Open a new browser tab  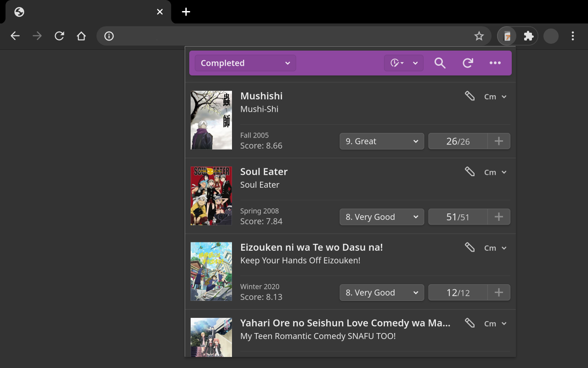(x=186, y=11)
